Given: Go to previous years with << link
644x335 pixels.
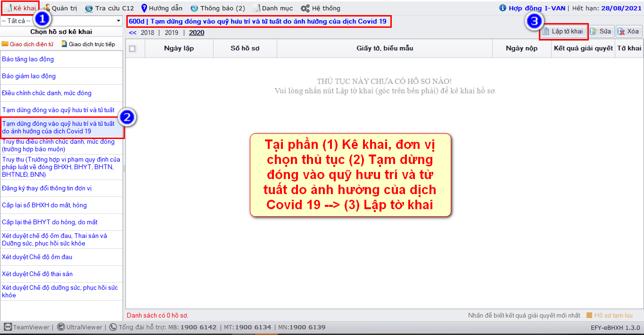Looking at the screenshot, I should point(132,33).
